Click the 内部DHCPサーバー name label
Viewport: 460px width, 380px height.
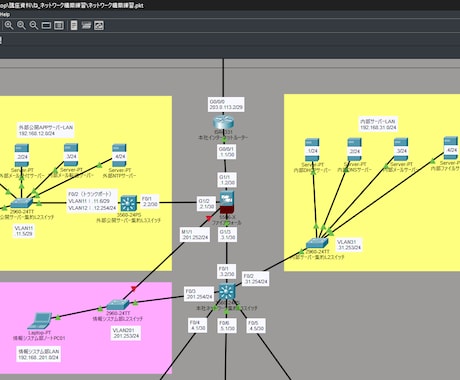point(312,170)
